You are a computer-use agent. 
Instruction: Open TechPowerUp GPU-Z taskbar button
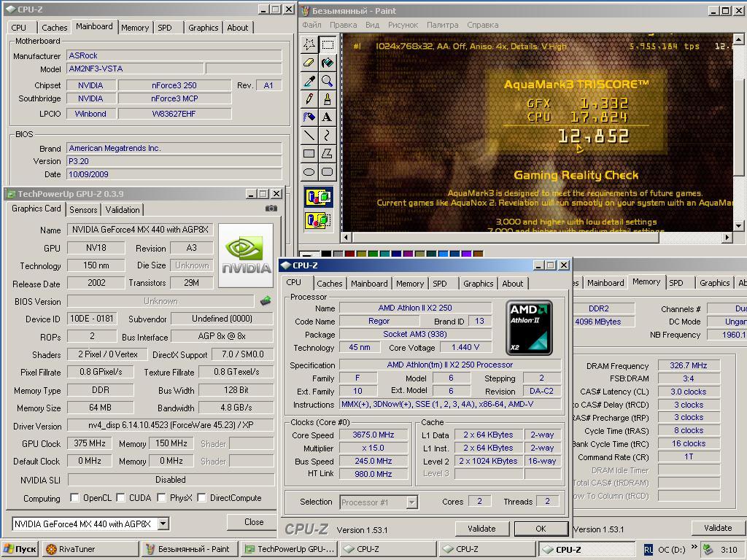pos(290,549)
